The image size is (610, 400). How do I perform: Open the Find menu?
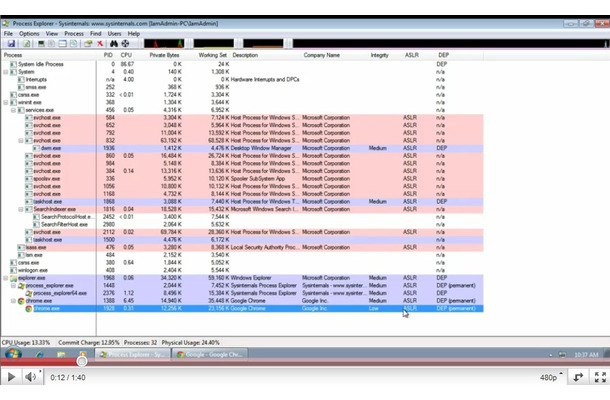[x=96, y=34]
